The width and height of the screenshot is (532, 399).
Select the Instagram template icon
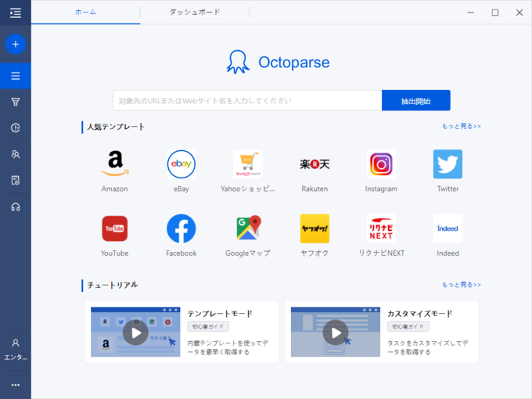click(381, 164)
